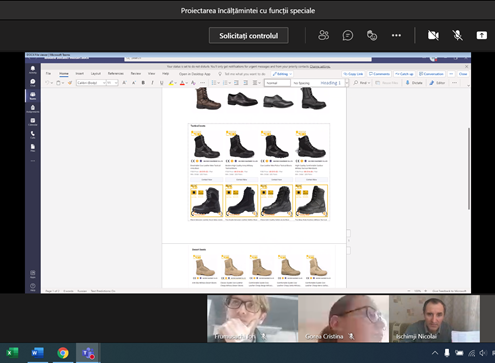Screen dimensions: 495x363
Task: Open Calls in the shared Teams sidebar
Action: [33, 135]
